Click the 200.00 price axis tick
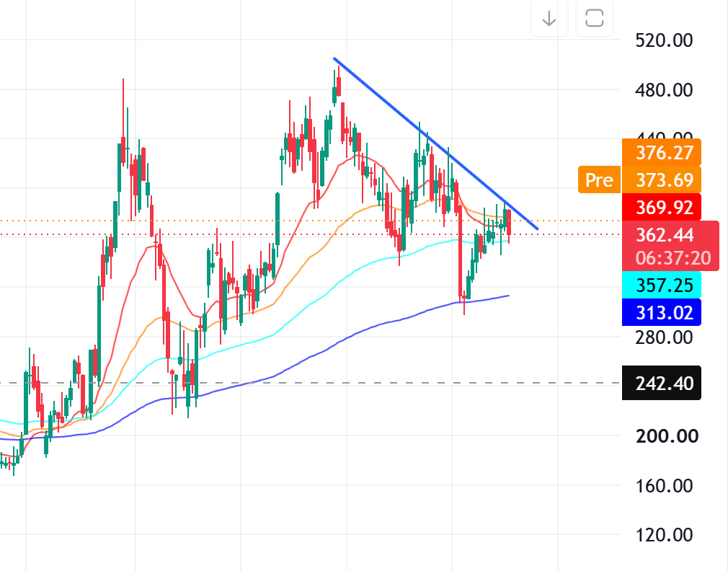The height and width of the screenshot is (571, 728). coord(667,436)
